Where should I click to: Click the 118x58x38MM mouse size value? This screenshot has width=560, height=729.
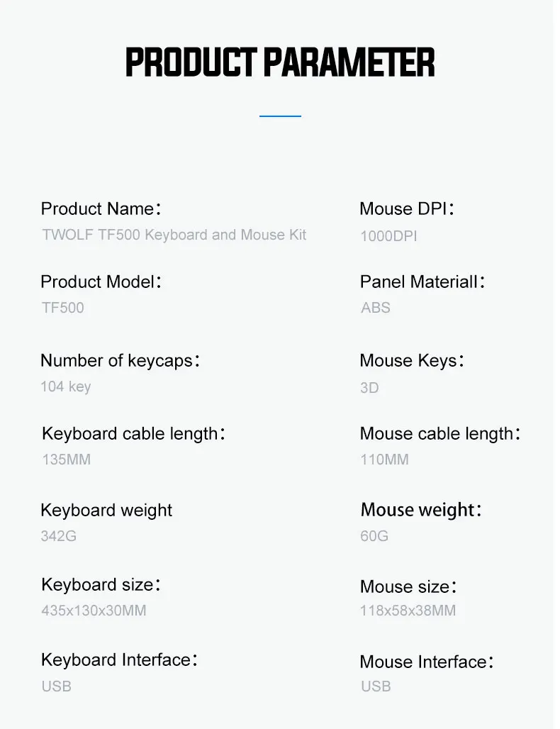coord(408,611)
